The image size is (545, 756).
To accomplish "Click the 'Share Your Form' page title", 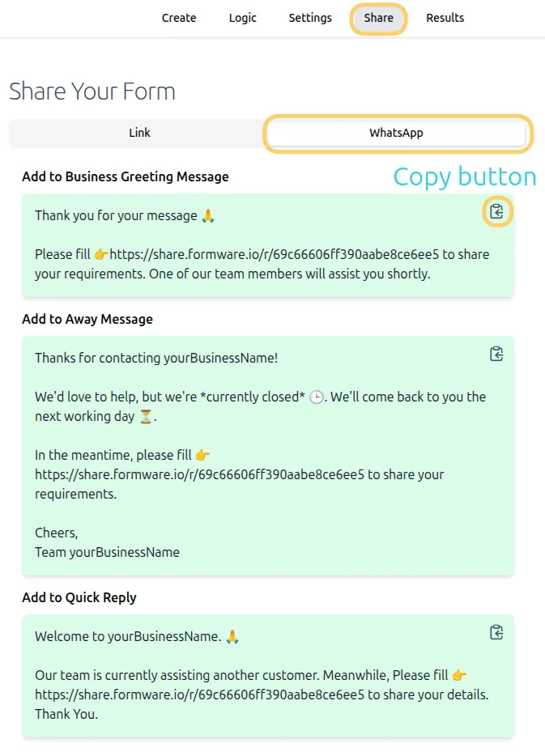I will coord(92,91).
